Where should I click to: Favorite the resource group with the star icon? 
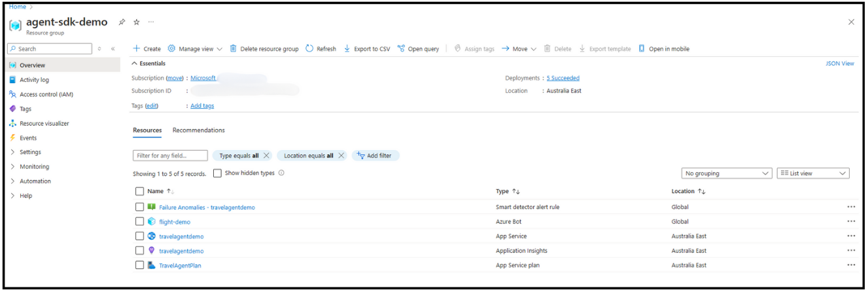pos(137,22)
